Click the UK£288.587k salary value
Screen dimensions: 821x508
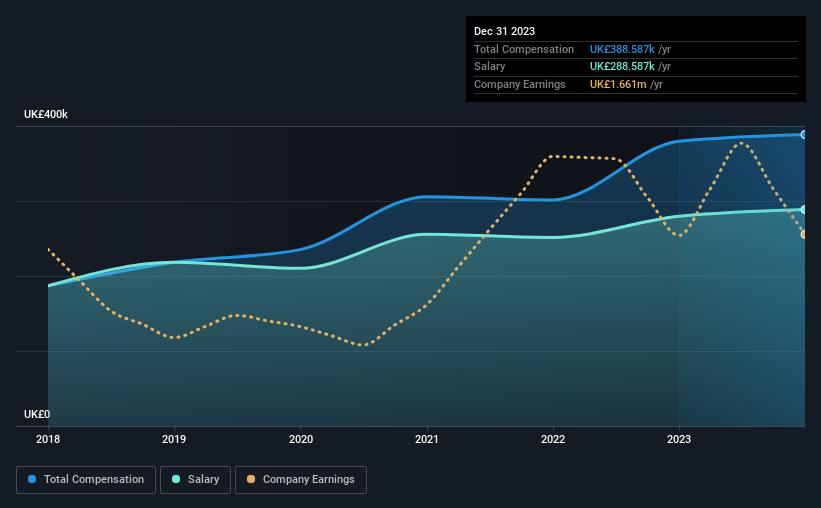pyautogui.click(x=622, y=67)
